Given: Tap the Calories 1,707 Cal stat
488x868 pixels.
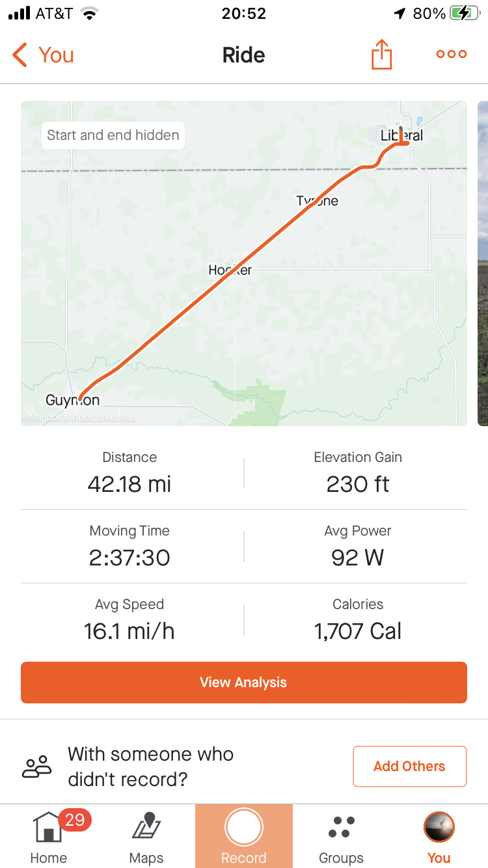Looking at the screenshot, I should click(357, 621).
